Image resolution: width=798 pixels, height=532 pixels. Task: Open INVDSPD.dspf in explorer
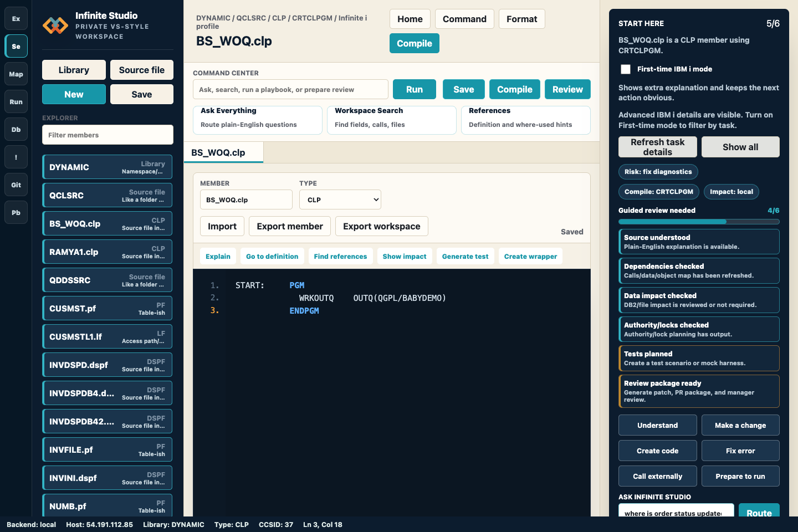[108, 365]
